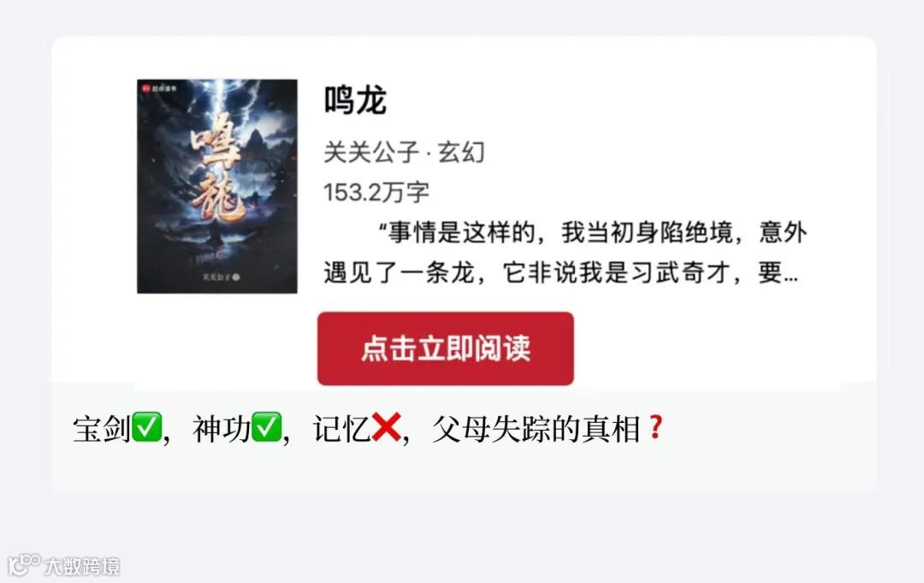Click the red cross after 记忆
924x583 pixels.
point(387,427)
